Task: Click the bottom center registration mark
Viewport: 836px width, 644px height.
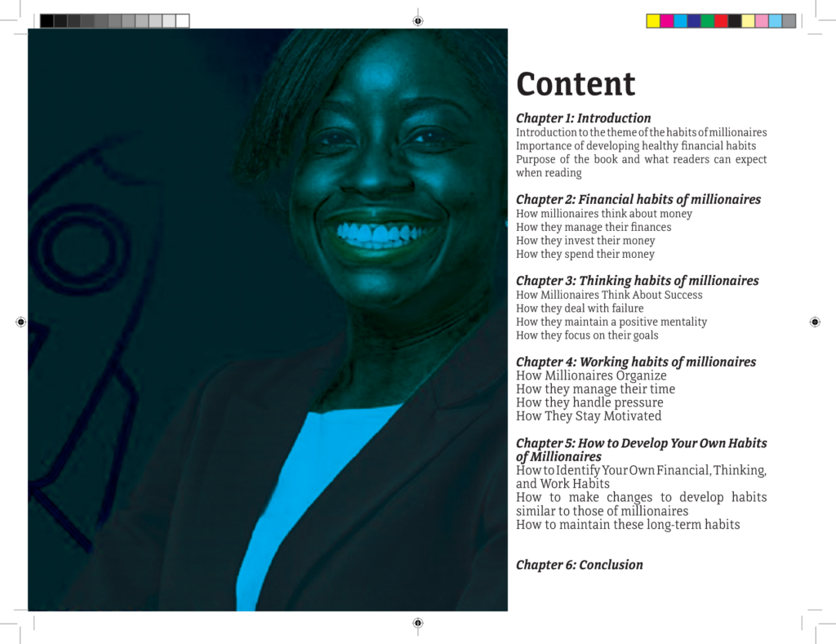Action: (418, 624)
